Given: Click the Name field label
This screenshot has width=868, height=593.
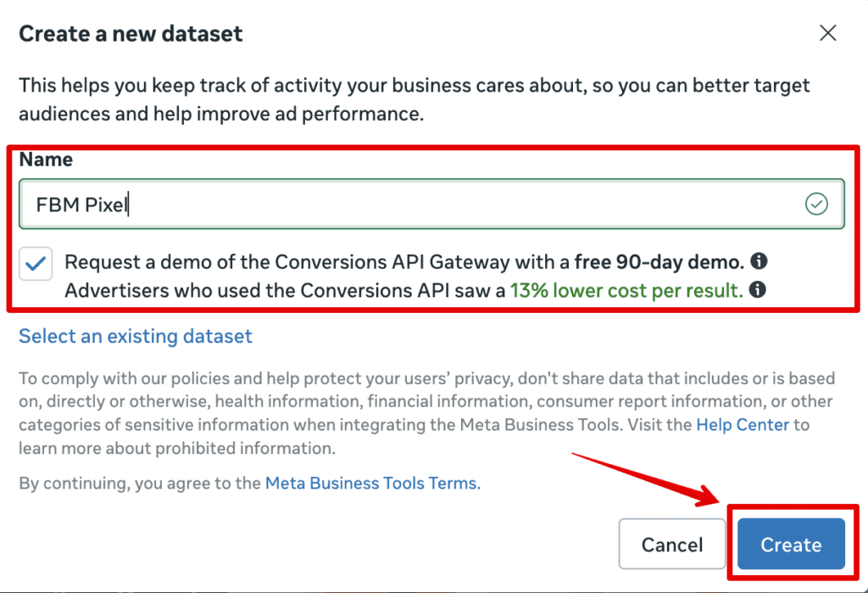Looking at the screenshot, I should (46, 159).
